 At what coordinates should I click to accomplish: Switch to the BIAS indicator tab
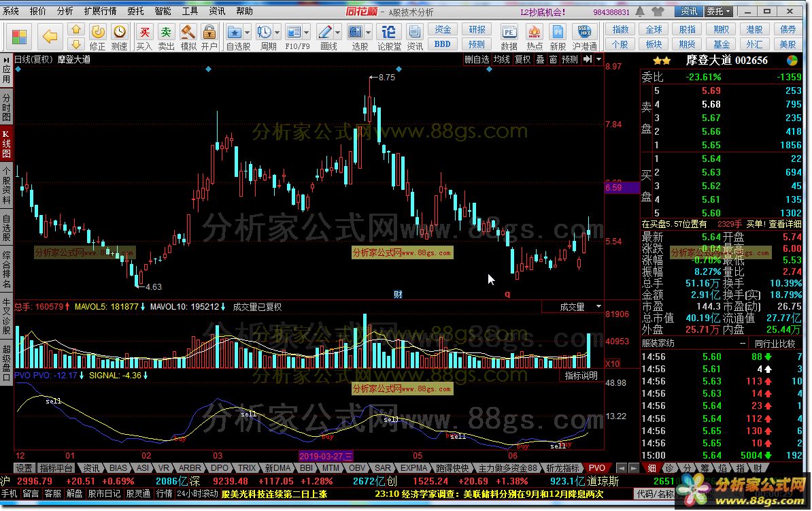click(x=118, y=468)
